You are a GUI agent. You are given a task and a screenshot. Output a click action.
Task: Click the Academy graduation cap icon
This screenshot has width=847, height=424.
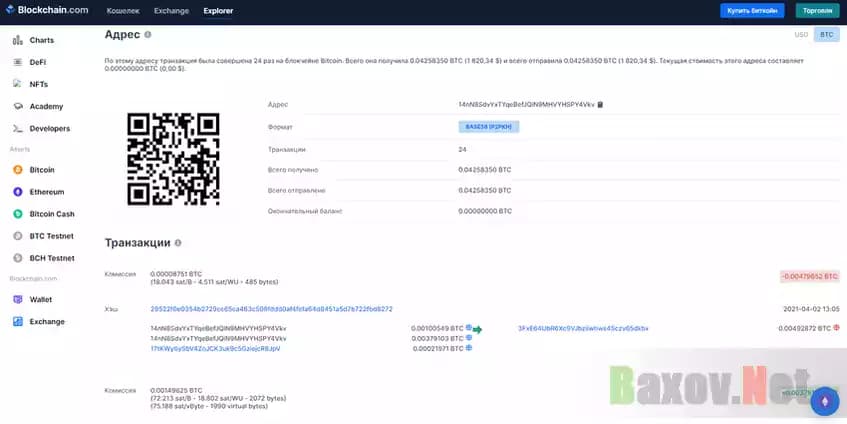(x=18, y=106)
